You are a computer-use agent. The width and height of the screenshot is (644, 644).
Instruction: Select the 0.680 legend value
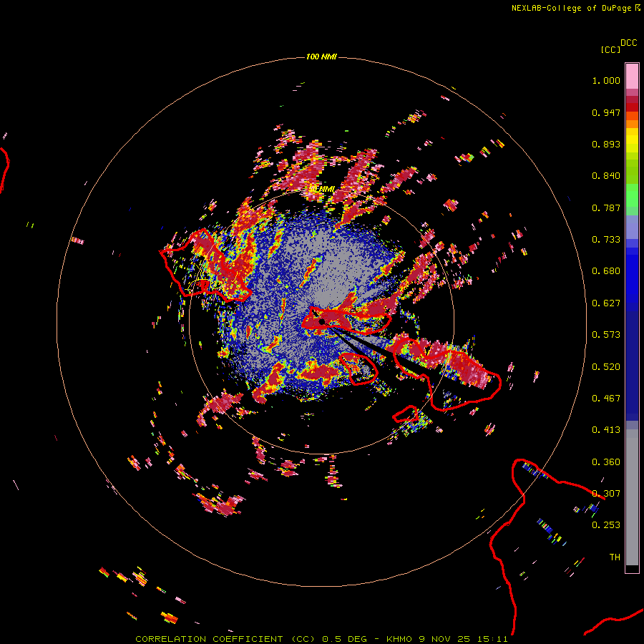(x=606, y=271)
